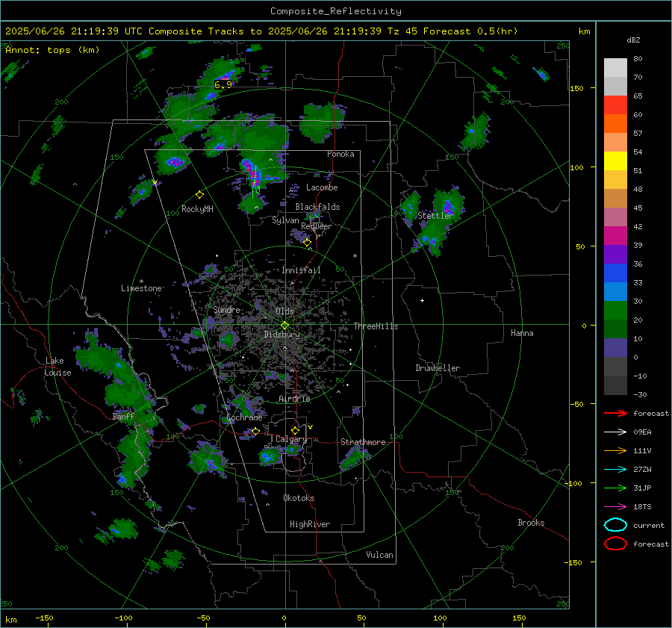The height and width of the screenshot is (628, 672).
Task: Click the yellow radar-center diamond above Didsbury
Action: [x=284, y=326]
